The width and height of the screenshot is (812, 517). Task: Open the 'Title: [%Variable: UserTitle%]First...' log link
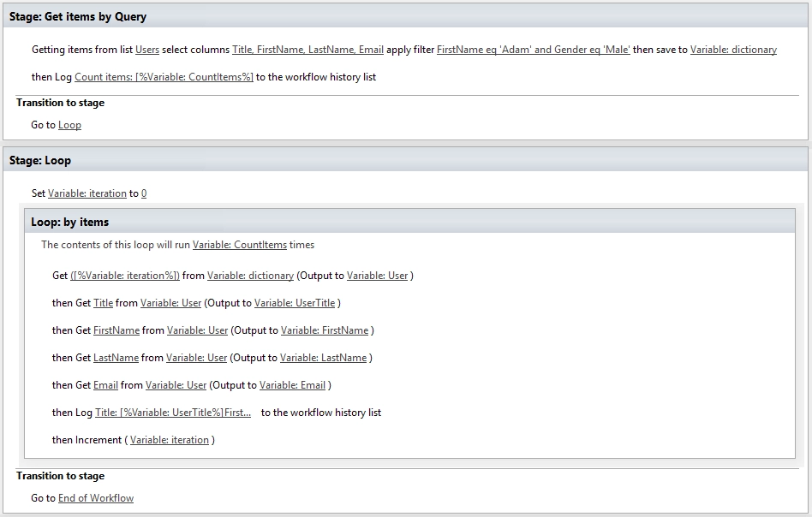pos(172,413)
